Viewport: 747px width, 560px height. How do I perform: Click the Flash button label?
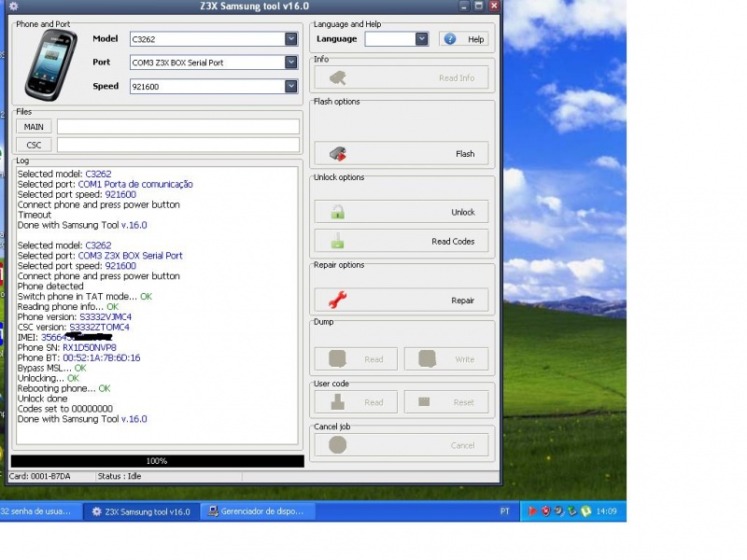[465, 154]
